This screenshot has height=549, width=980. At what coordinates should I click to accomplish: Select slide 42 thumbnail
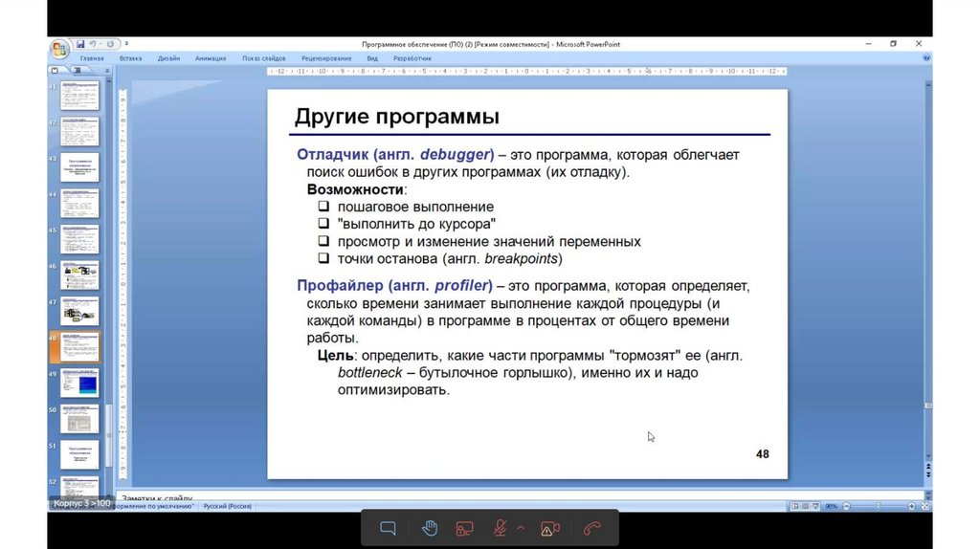pyautogui.click(x=79, y=131)
